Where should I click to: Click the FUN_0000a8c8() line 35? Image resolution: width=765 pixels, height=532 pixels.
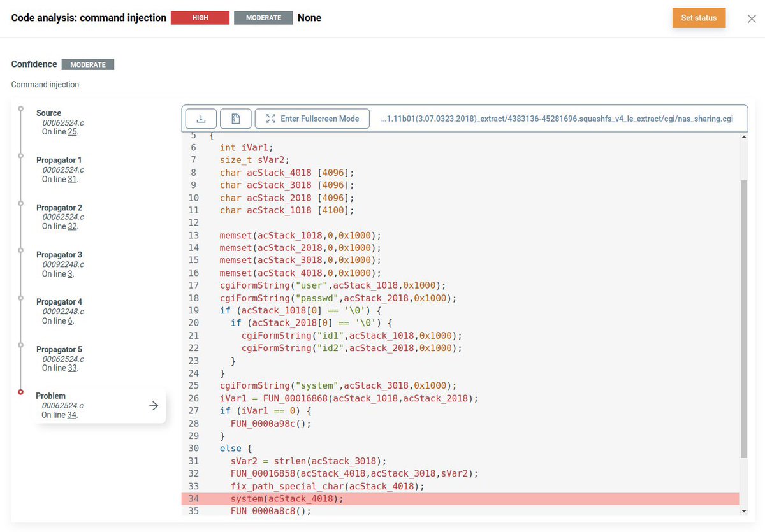click(270, 511)
